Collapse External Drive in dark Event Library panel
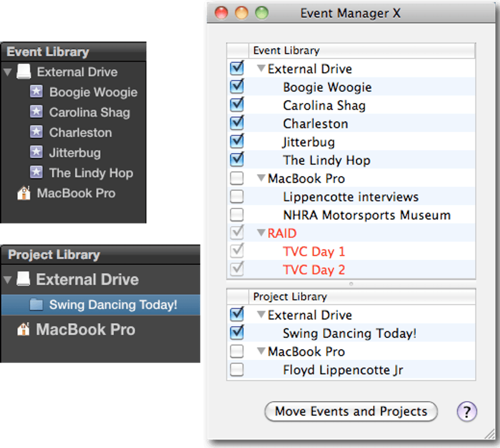The width and height of the screenshot is (500, 448). [8, 72]
